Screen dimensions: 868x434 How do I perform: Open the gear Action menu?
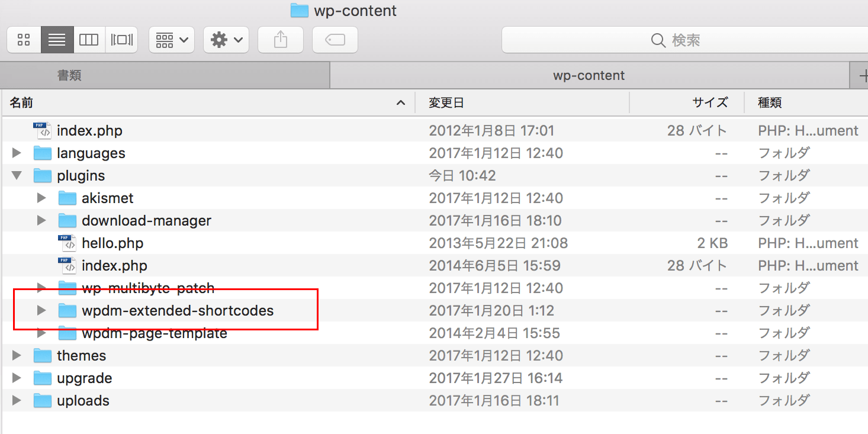(x=226, y=40)
